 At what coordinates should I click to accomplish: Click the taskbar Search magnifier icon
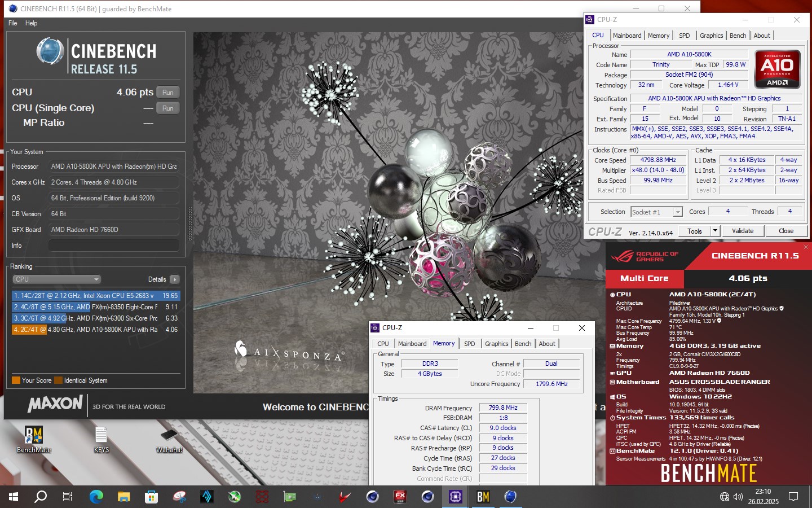coord(41,497)
